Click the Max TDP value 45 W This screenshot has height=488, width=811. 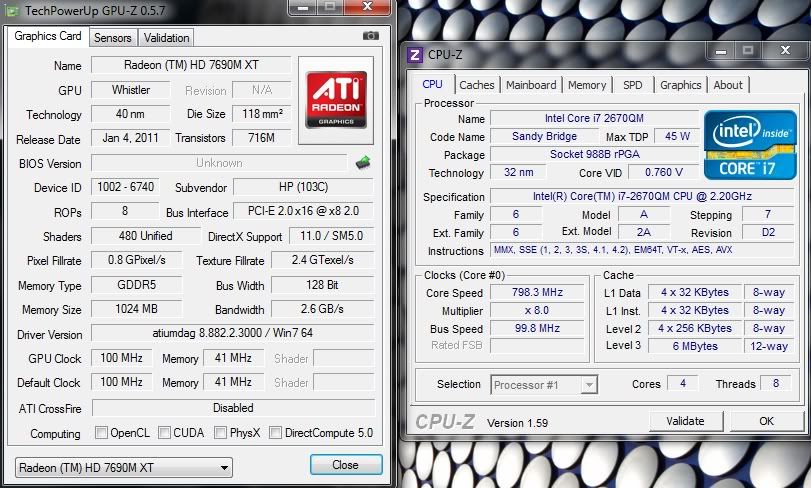pyautogui.click(x=677, y=136)
